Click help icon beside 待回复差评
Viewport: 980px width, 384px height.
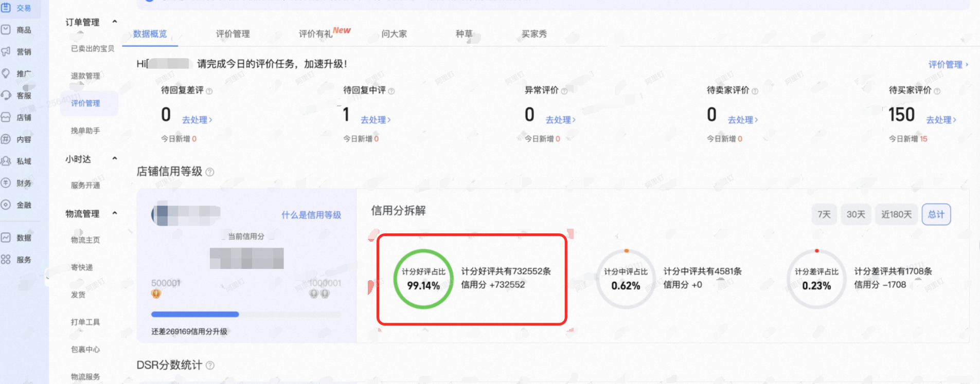[209, 91]
